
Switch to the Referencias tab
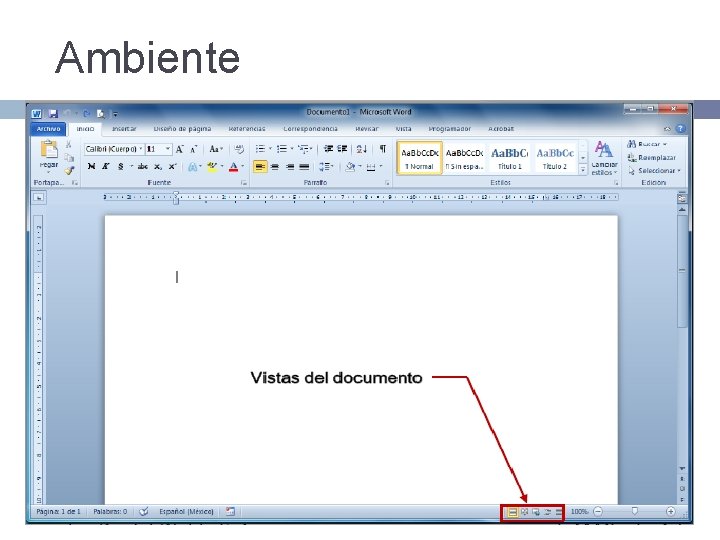tap(247, 129)
